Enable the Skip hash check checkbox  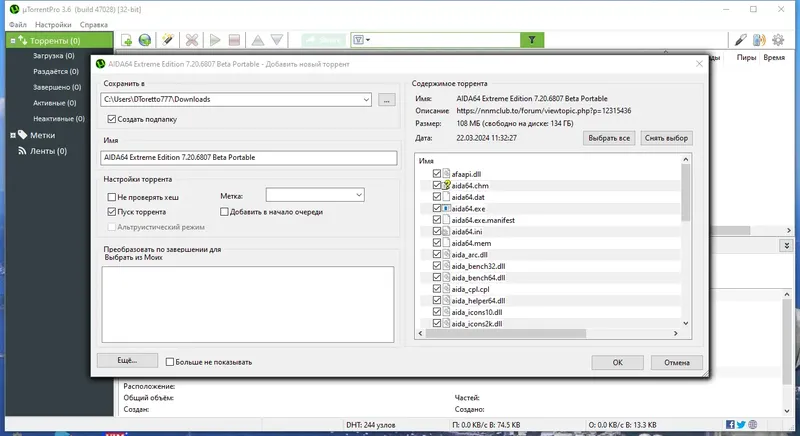pyautogui.click(x=112, y=197)
